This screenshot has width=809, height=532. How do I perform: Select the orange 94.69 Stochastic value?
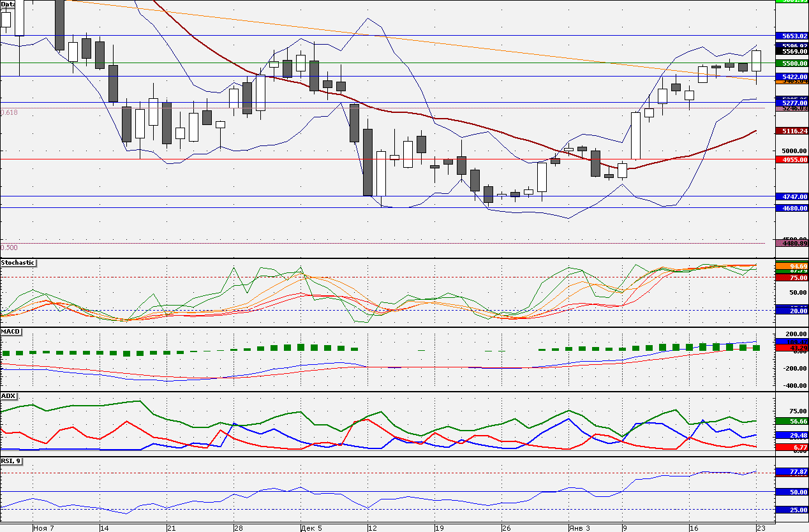coord(791,265)
